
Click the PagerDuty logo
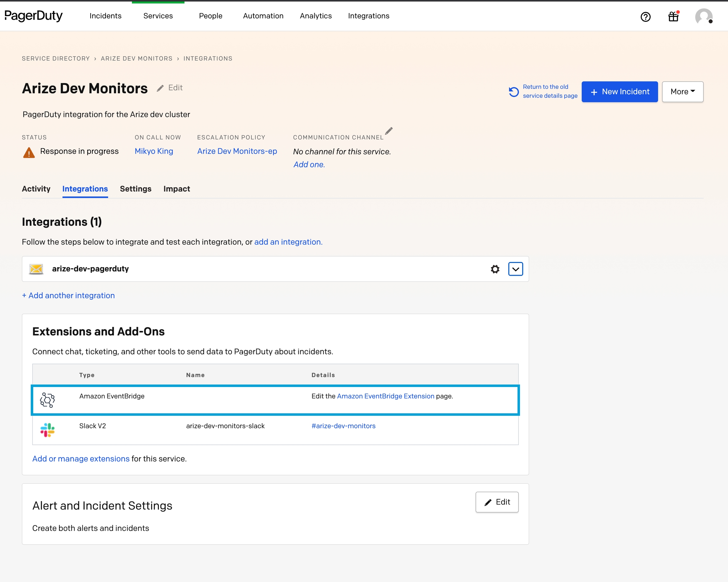tap(33, 16)
